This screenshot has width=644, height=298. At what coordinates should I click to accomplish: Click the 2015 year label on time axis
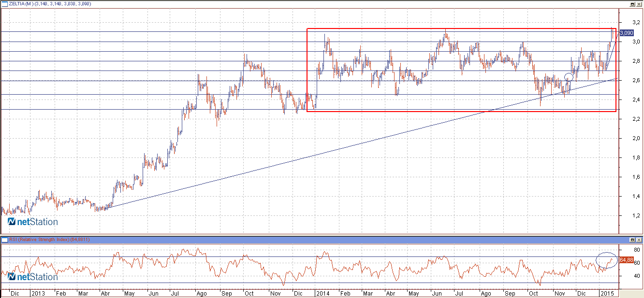pyautogui.click(x=606, y=293)
